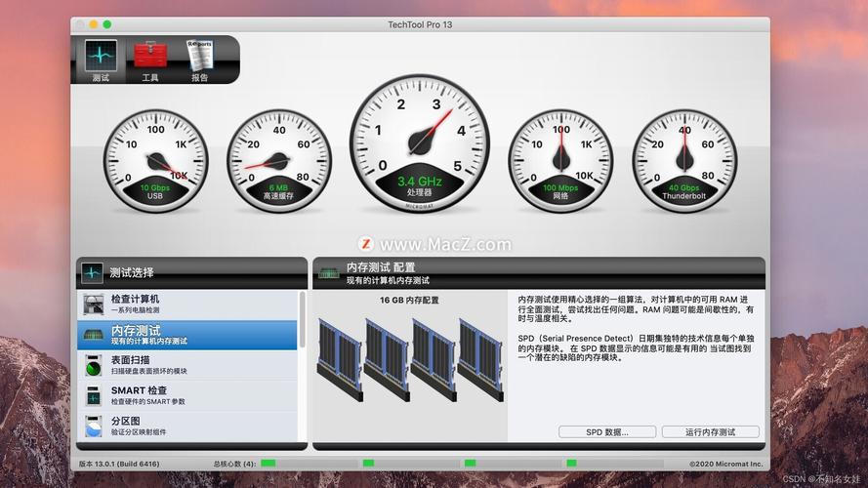Image resolution: width=868 pixels, height=488 pixels.
Task: Click the 表面扫描 radar icon
Action: pyautogui.click(x=94, y=365)
